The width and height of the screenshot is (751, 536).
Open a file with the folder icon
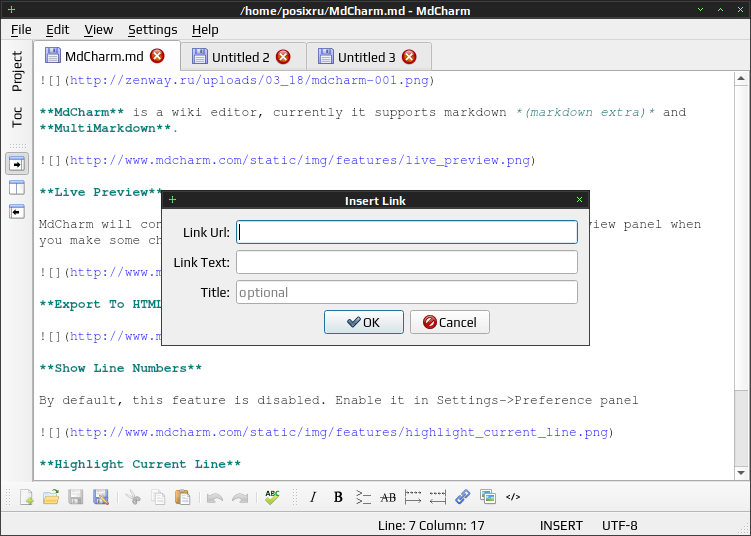(x=51, y=497)
